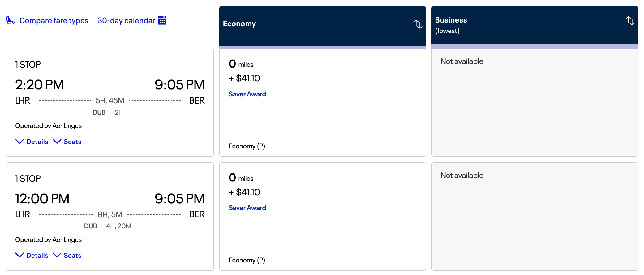Click the Business column sort arrows icon
Image resolution: width=644 pixels, height=275 pixels.
point(630,21)
